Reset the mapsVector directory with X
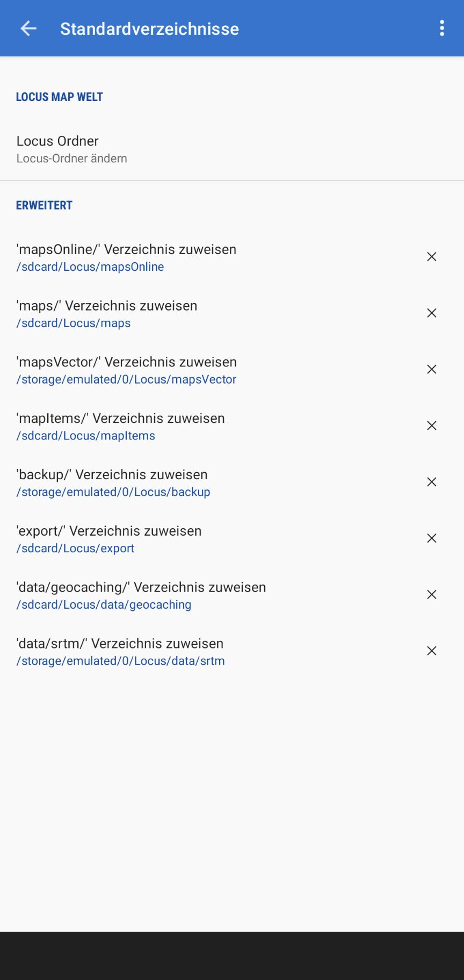Viewport: 464px width, 980px height. coord(431,370)
